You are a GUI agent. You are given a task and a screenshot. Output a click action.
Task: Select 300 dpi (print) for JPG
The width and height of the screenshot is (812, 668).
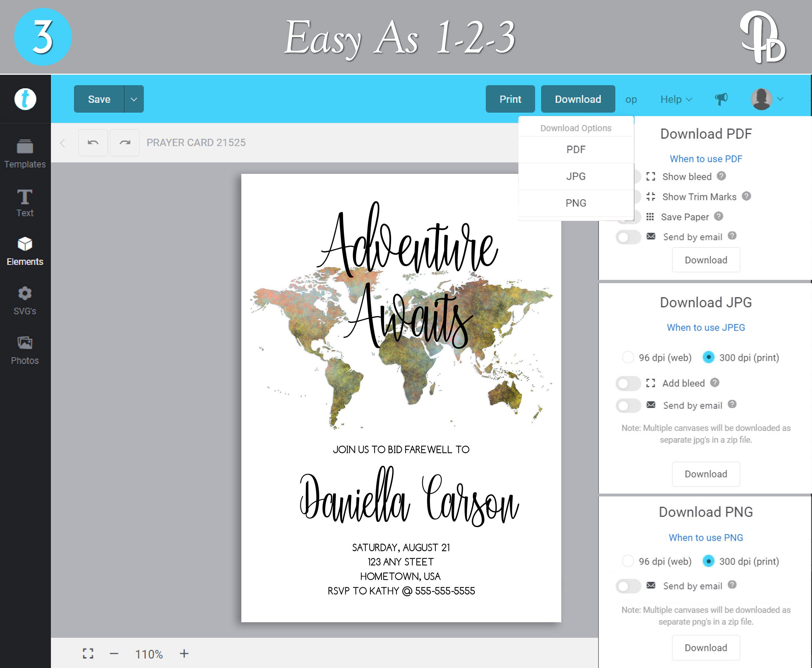pyautogui.click(x=709, y=357)
